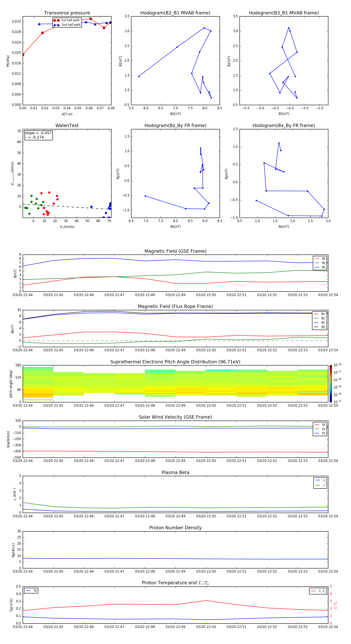Click the 'Transverse pressure' plot title

[67, 13]
